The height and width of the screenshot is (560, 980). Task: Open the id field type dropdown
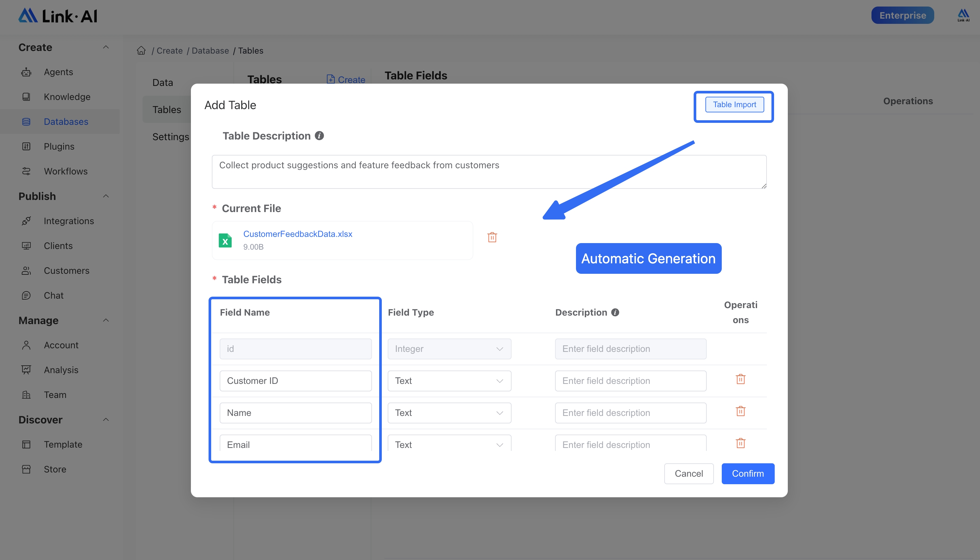click(449, 349)
